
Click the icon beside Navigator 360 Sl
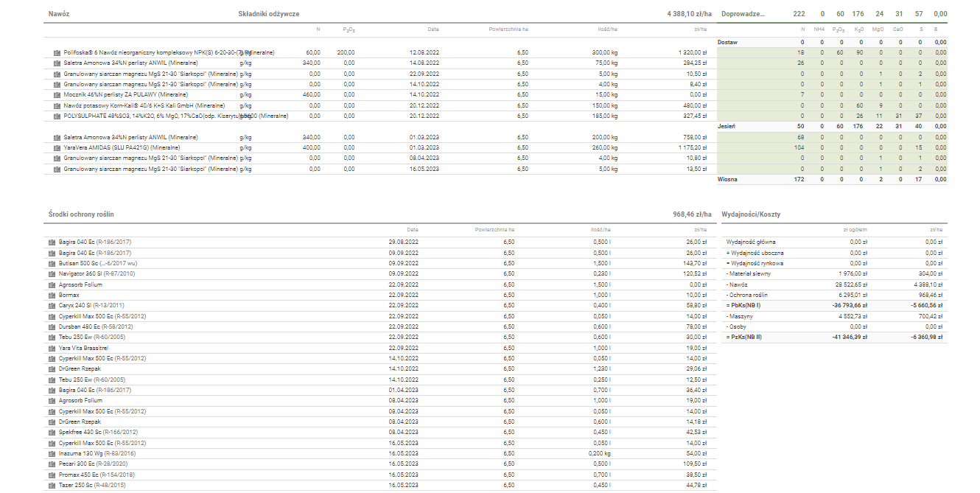52,273
